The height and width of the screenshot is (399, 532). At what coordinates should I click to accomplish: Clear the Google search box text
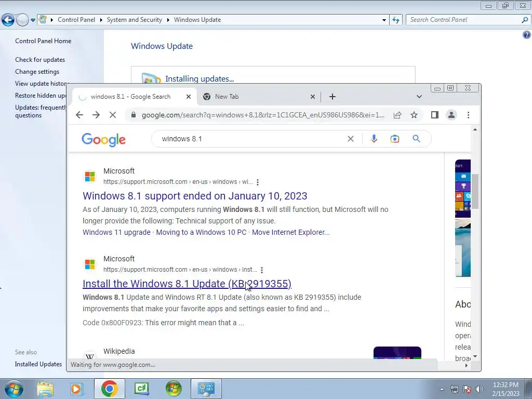pos(351,139)
